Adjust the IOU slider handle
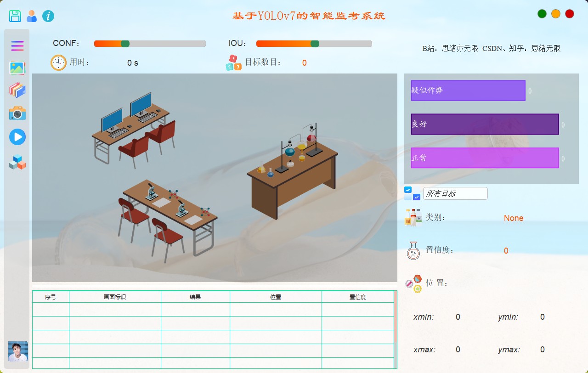Screen dimensions: 588x373 tap(315, 44)
